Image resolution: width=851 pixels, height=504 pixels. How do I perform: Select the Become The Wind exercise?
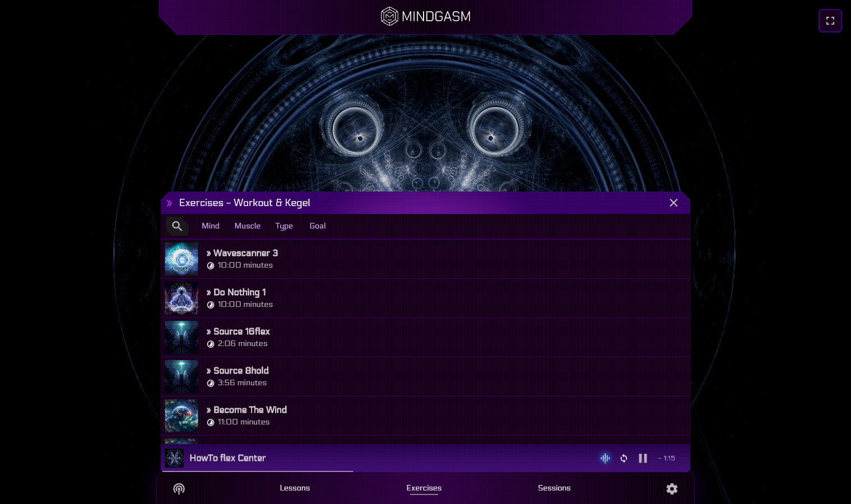coord(425,416)
